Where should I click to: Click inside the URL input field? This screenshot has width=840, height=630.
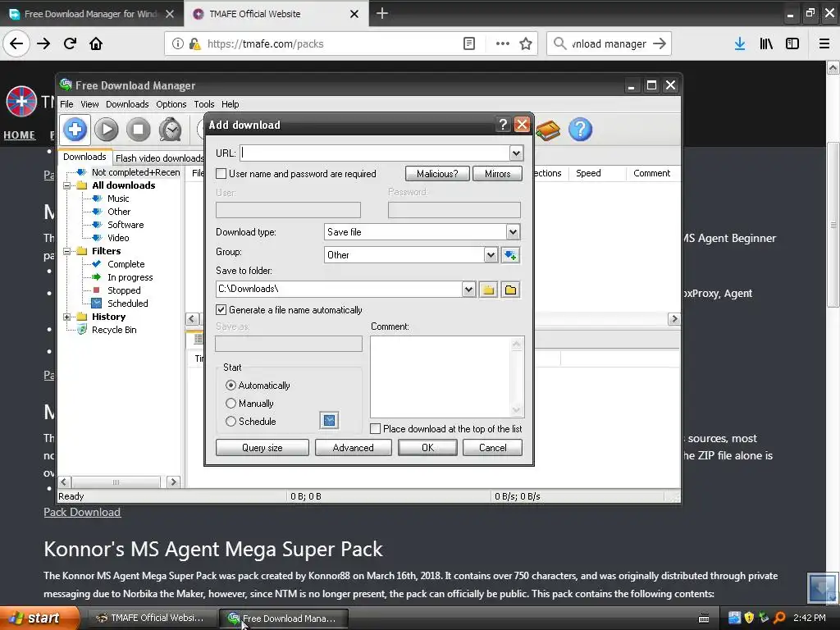[x=375, y=153]
